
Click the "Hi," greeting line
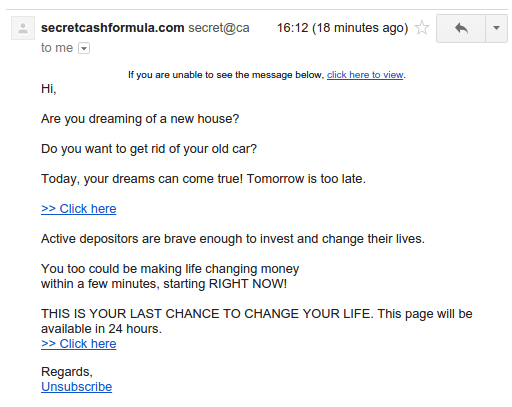pyautogui.click(x=49, y=89)
